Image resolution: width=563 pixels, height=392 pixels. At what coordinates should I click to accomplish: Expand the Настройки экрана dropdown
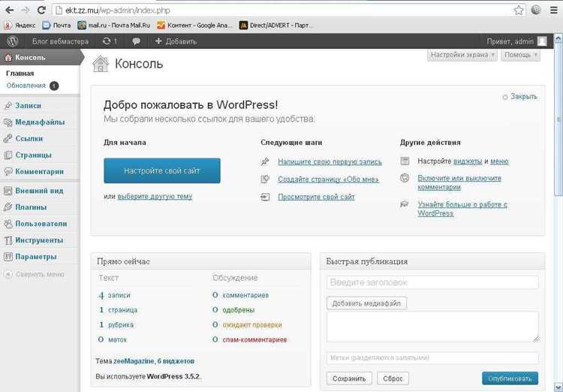coord(462,55)
